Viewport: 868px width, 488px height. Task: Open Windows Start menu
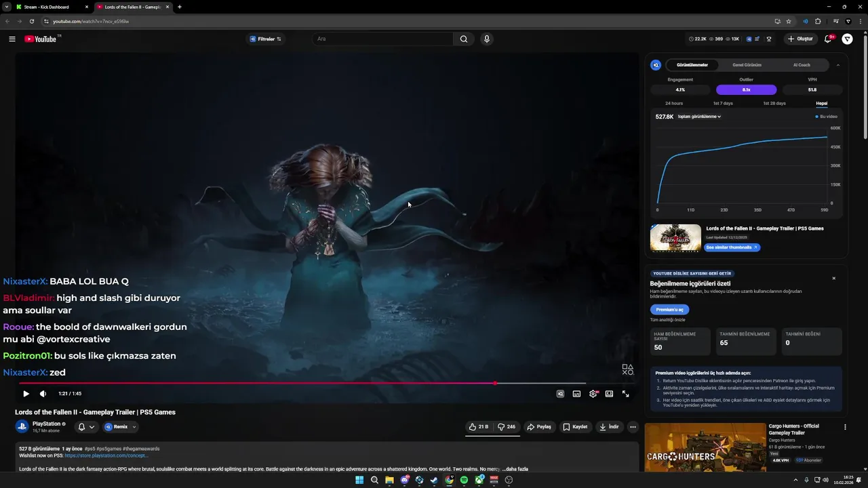click(x=359, y=480)
